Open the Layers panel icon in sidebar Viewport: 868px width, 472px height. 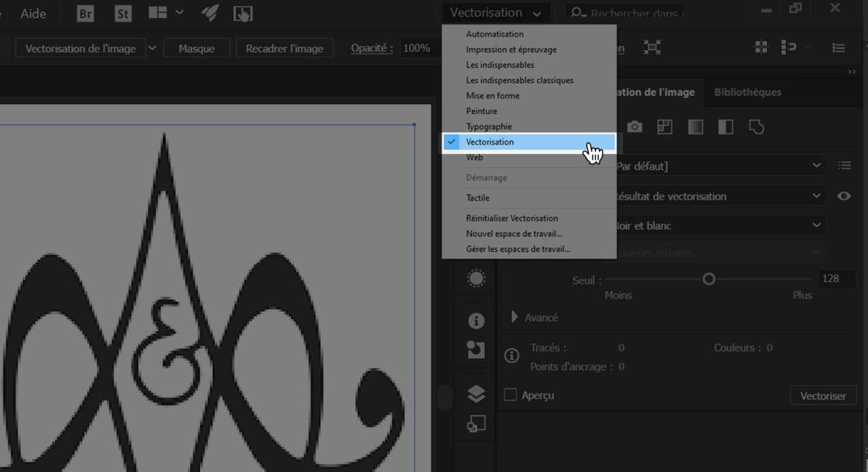click(475, 394)
